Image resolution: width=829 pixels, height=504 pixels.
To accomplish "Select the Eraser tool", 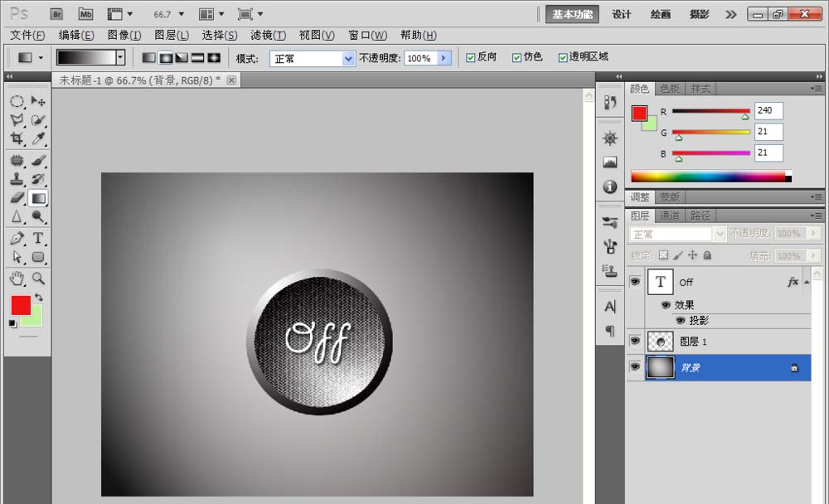I will [17, 198].
